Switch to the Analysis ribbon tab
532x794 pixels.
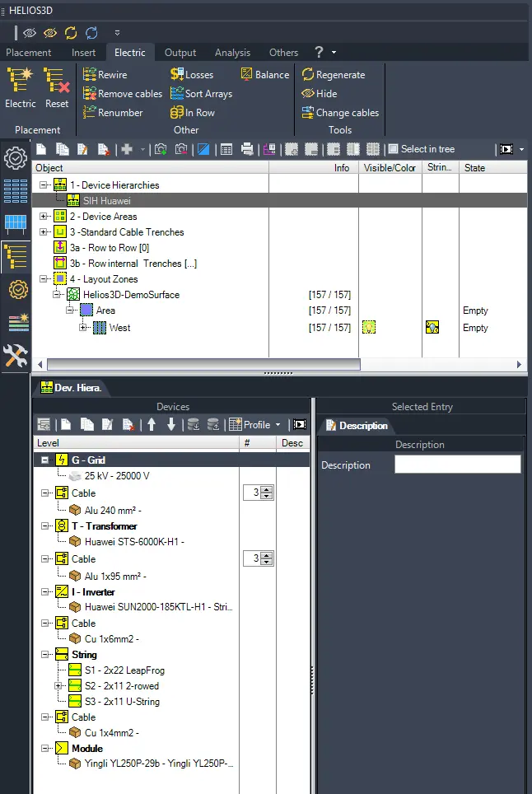[x=232, y=53]
